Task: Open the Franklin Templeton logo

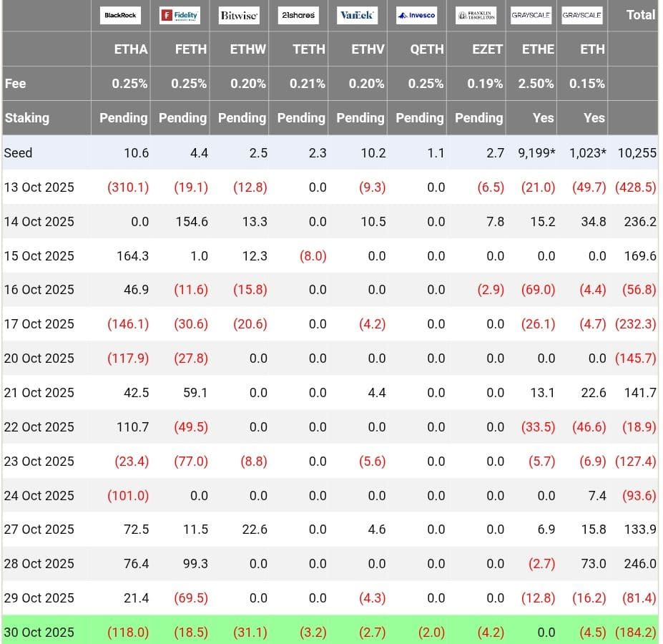Action: coord(476,15)
